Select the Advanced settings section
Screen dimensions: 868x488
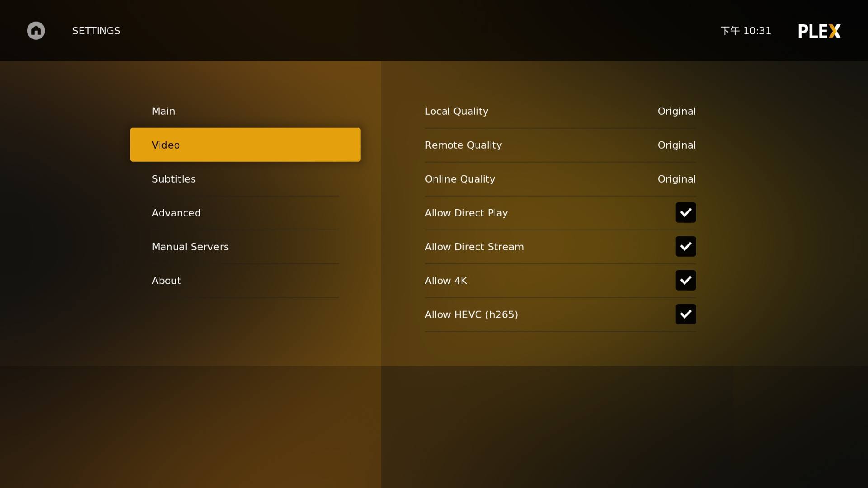pyautogui.click(x=176, y=213)
